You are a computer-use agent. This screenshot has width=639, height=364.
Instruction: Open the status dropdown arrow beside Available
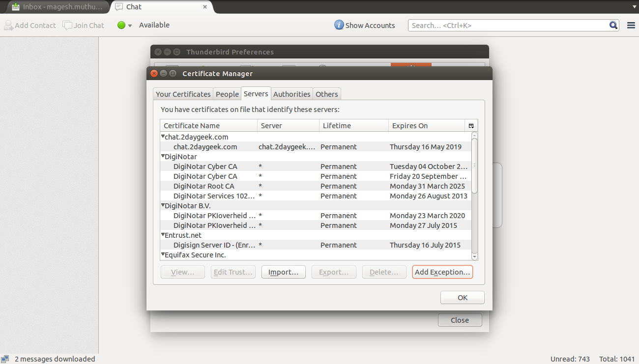(x=130, y=26)
